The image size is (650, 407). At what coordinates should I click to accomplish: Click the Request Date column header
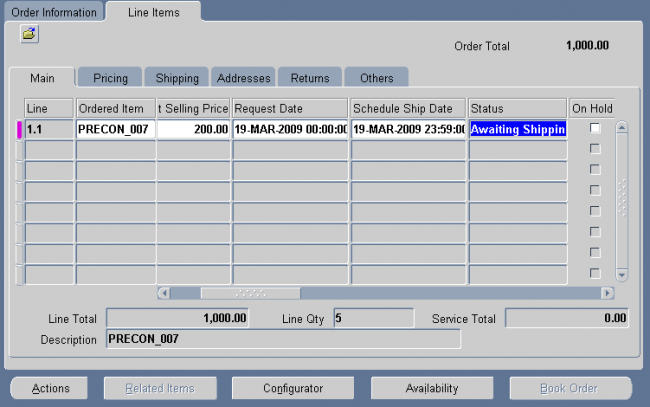[290, 109]
